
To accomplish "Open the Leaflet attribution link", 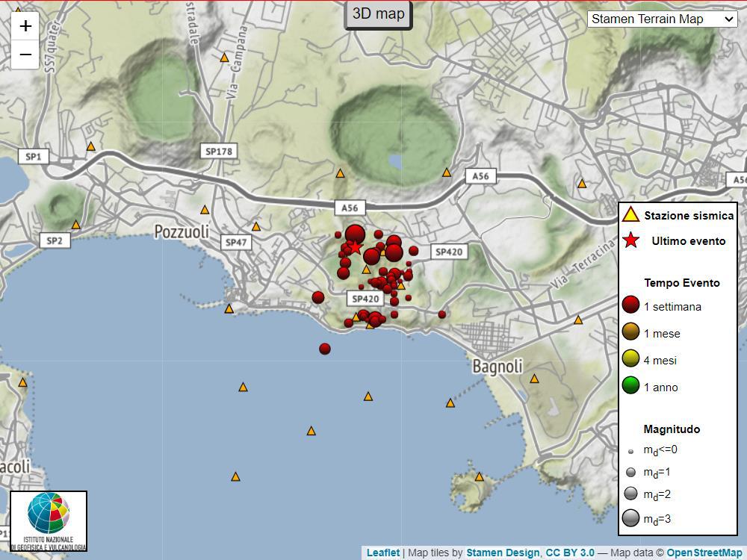I will 382,553.
